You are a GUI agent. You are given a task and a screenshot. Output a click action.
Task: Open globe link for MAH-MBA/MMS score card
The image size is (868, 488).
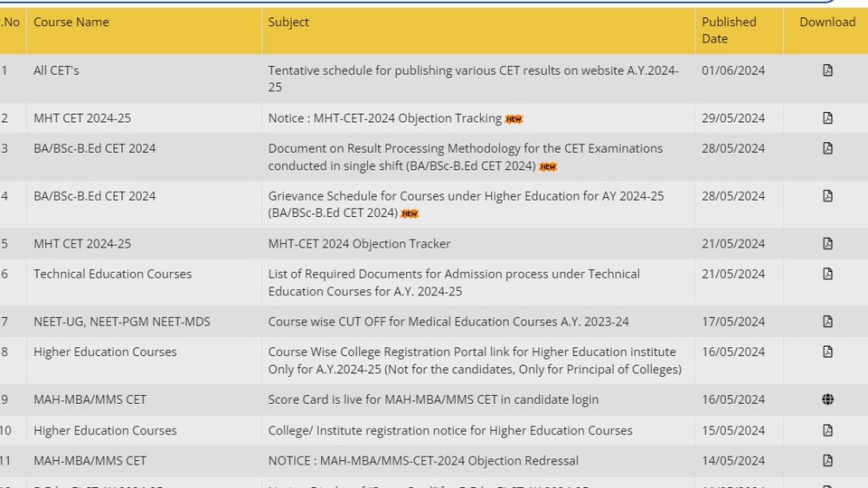[x=827, y=399]
